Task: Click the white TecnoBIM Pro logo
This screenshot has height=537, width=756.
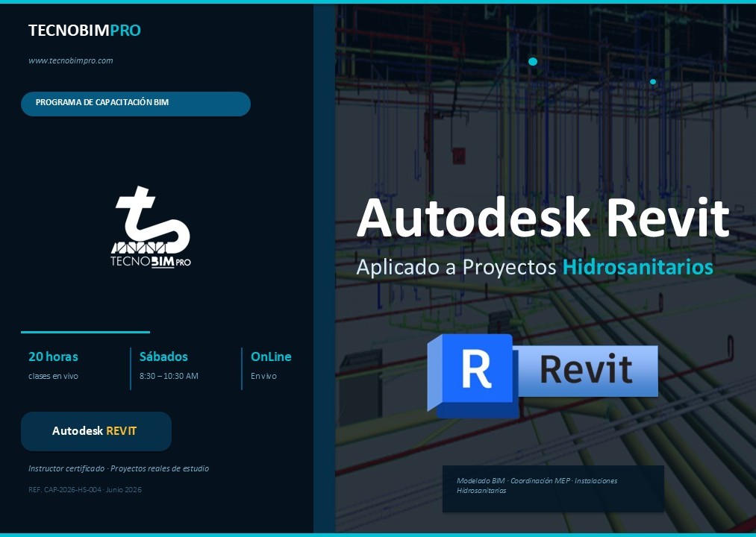Action: coord(151,227)
